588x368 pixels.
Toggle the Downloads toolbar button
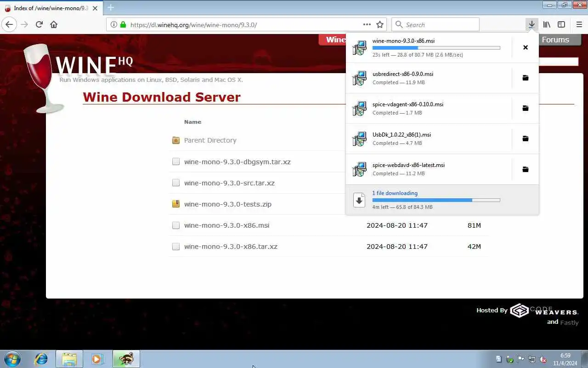531,24
